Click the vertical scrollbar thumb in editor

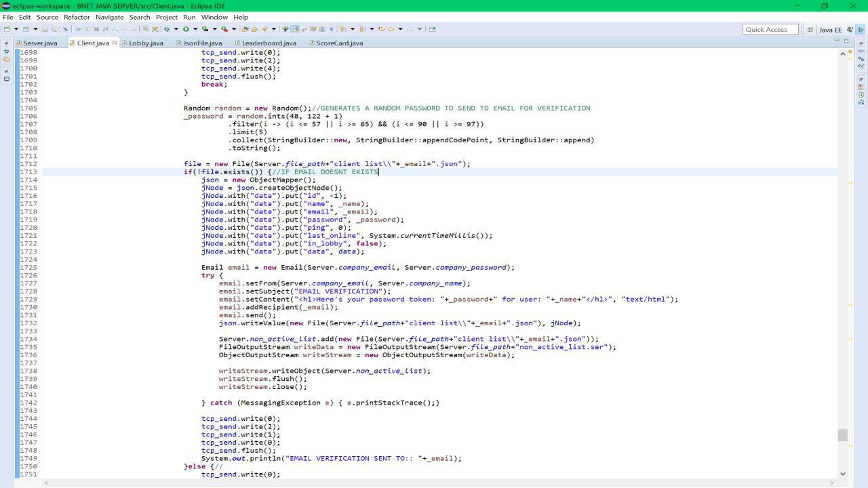[x=842, y=435]
